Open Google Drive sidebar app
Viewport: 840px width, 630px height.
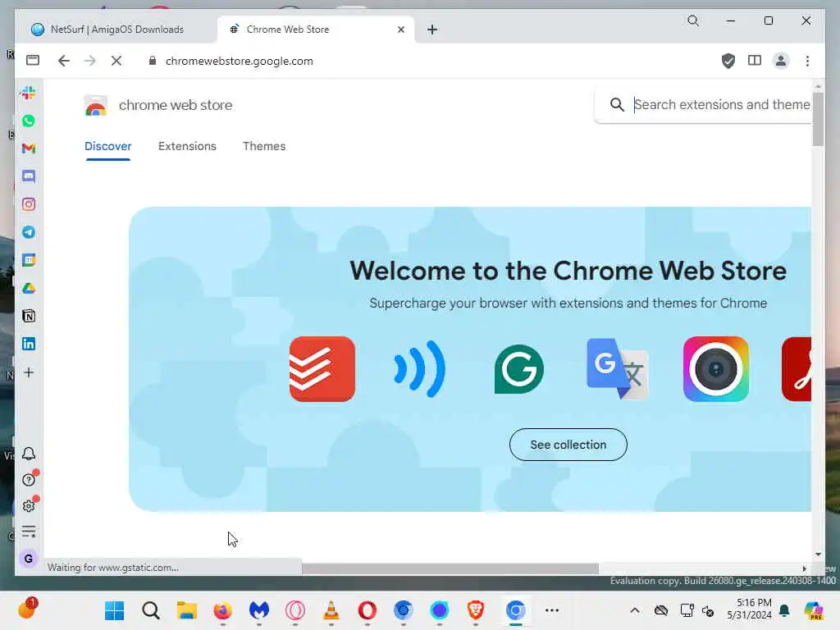(29, 288)
